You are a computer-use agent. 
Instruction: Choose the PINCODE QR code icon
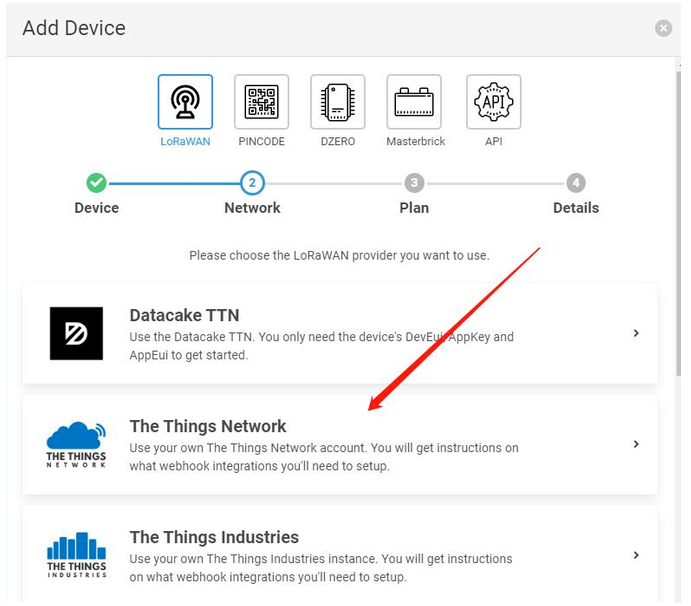[261, 102]
